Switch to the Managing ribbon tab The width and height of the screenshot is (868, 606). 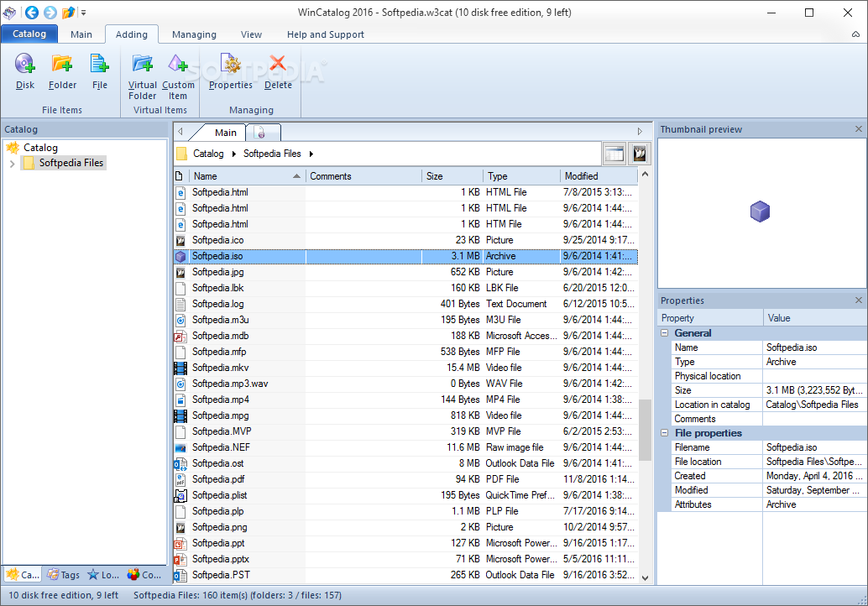coord(194,34)
